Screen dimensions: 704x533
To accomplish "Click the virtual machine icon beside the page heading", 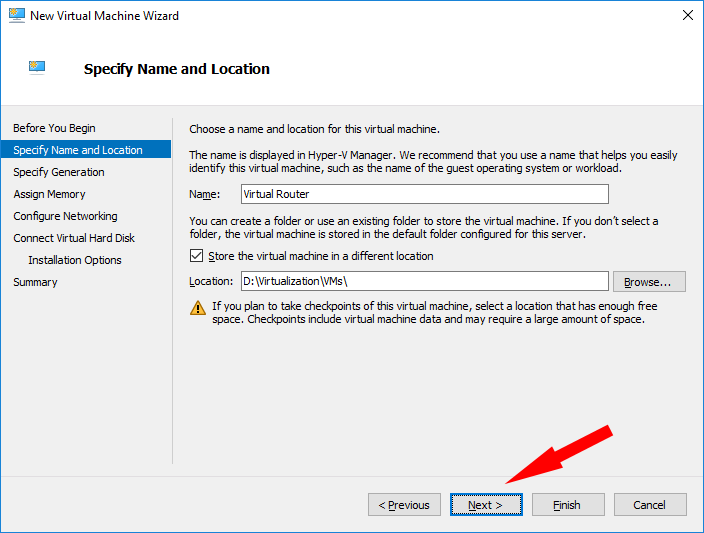I will 37,68.
